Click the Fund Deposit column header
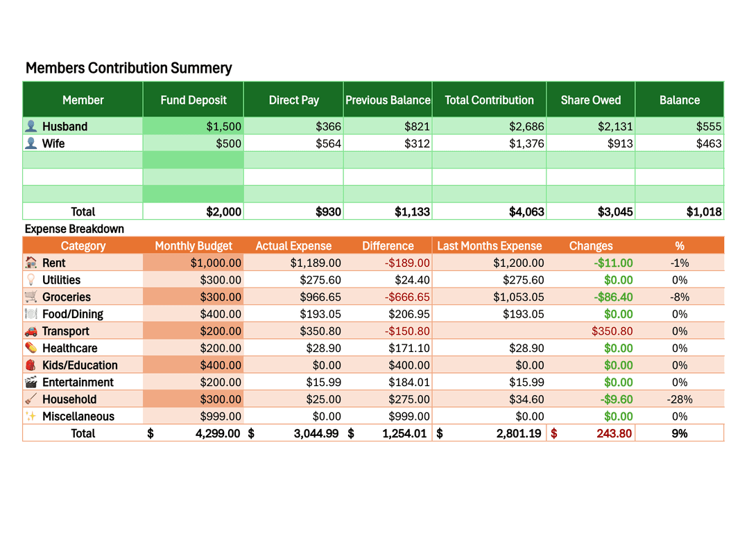Viewport: 749px width, 560px height. click(193, 99)
